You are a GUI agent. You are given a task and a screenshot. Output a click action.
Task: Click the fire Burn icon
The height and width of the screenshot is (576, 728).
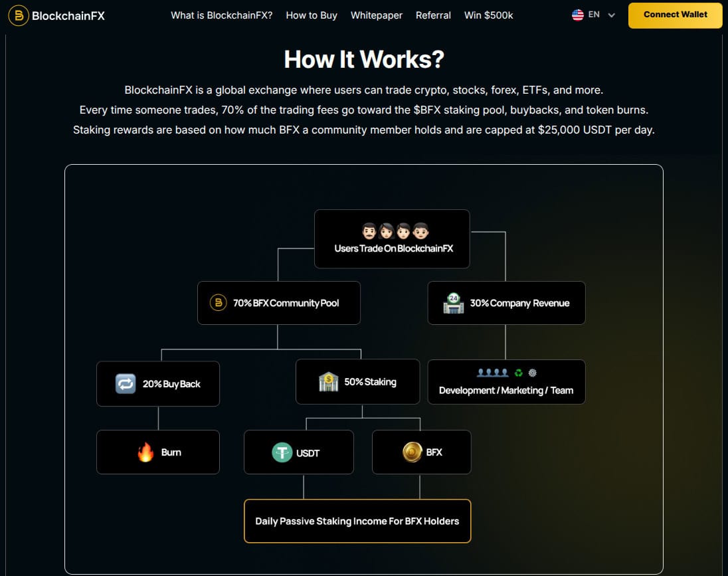[x=145, y=452]
